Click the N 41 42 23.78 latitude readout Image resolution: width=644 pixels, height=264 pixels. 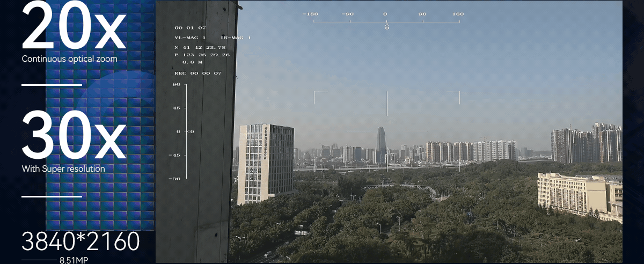click(200, 47)
